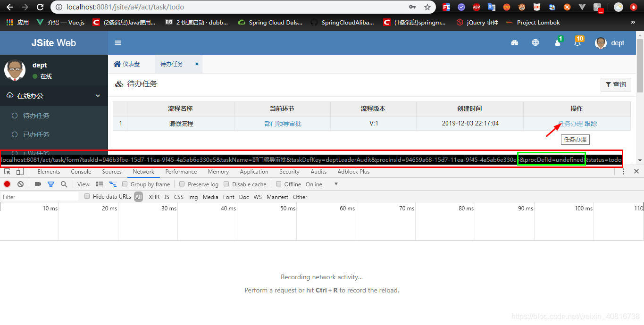The image size is (644, 325).
Task: Click the 查询 filter button
Action: coord(616,84)
